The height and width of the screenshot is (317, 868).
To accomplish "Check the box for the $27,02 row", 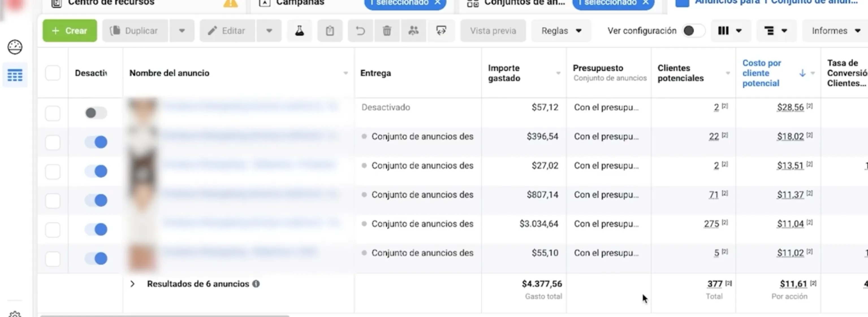I will [53, 171].
